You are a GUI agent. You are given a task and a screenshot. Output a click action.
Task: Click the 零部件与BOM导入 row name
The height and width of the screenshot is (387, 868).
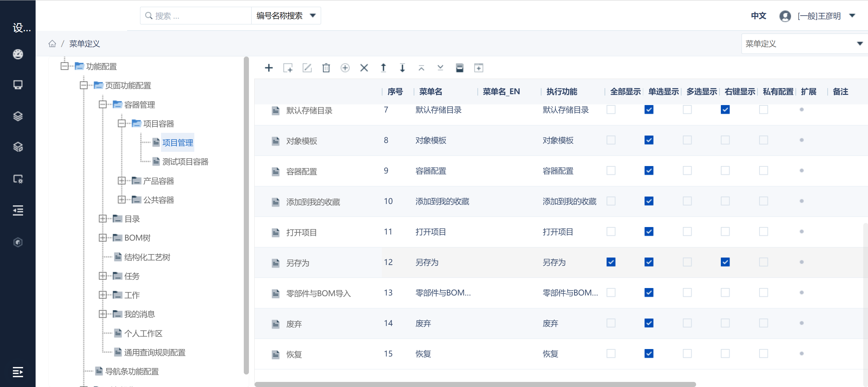[318, 293]
